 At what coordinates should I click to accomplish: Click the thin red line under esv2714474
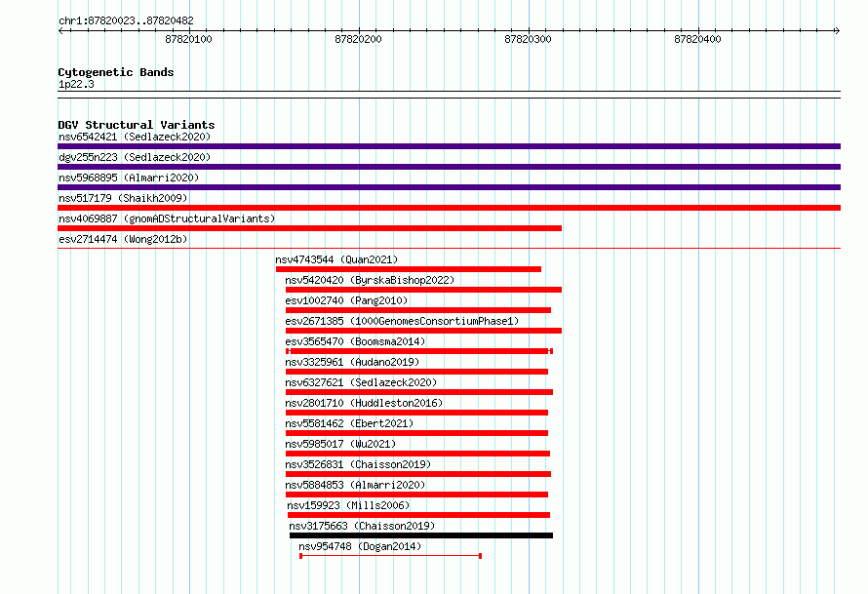[x=449, y=249]
